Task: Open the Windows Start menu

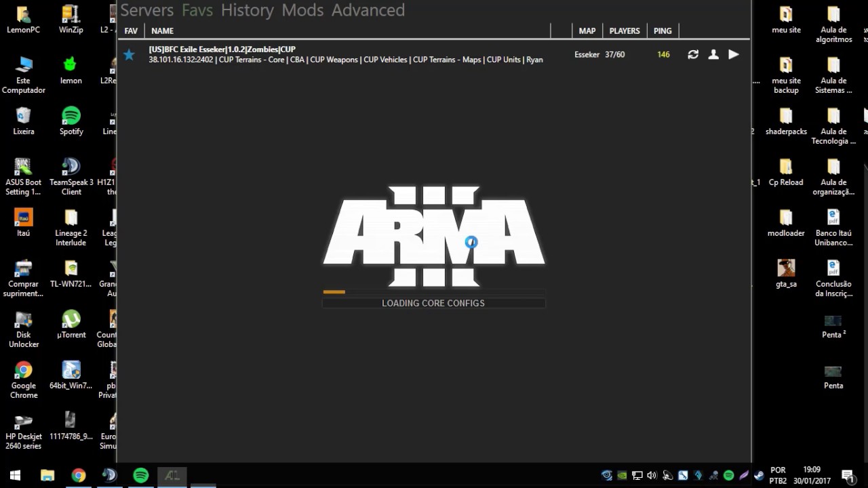Action: coord(16,475)
